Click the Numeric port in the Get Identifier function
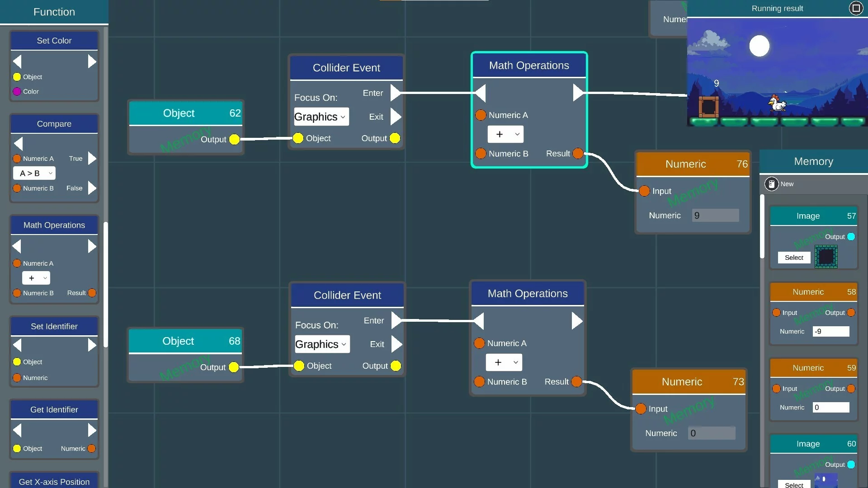Image resolution: width=868 pixels, height=488 pixels. tap(92, 449)
